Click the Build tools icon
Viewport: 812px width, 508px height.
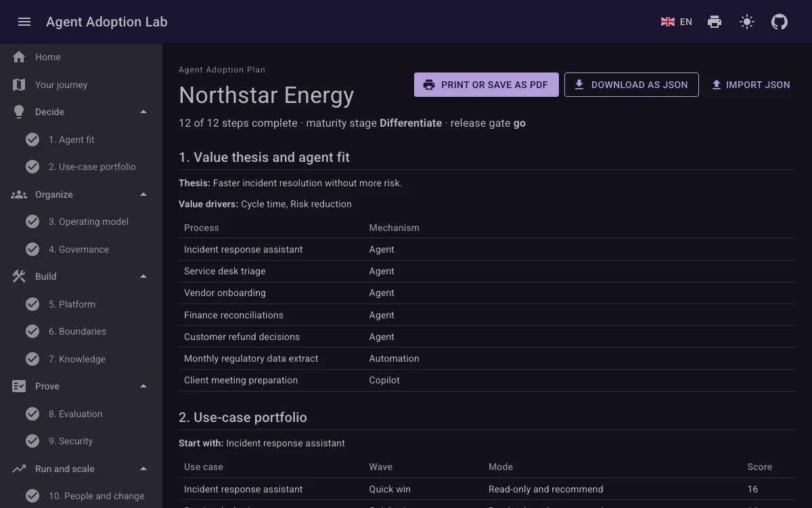[19, 276]
